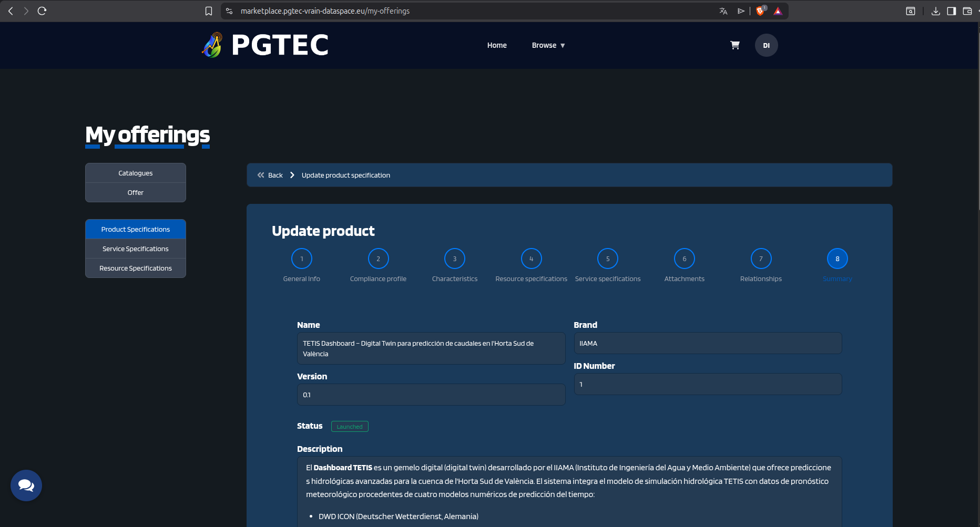Open the downloads icon

[936, 11]
